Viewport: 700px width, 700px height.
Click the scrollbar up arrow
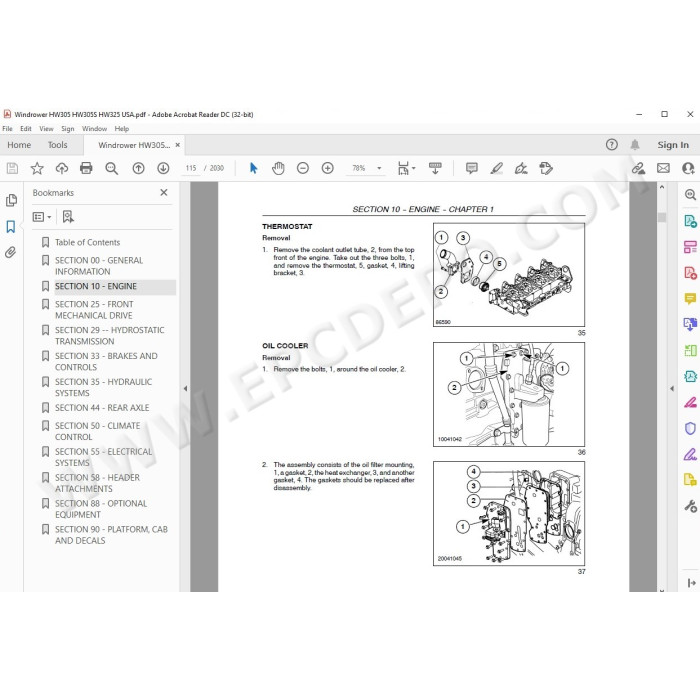tap(662, 187)
